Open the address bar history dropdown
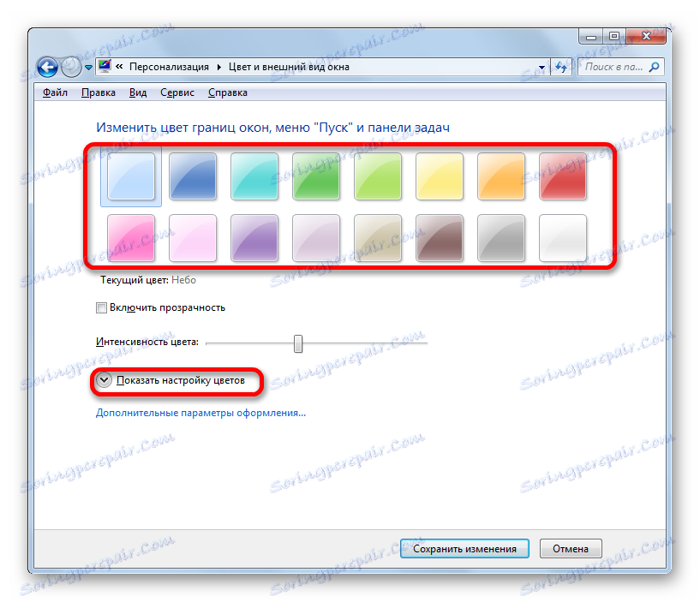700x602 pixels. tap(541, 68)
